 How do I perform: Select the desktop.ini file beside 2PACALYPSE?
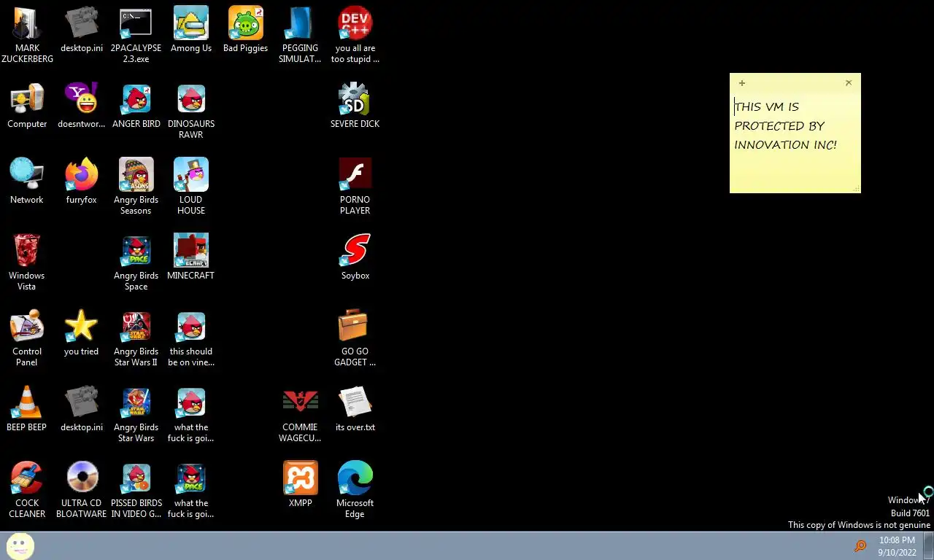[81, 30]
